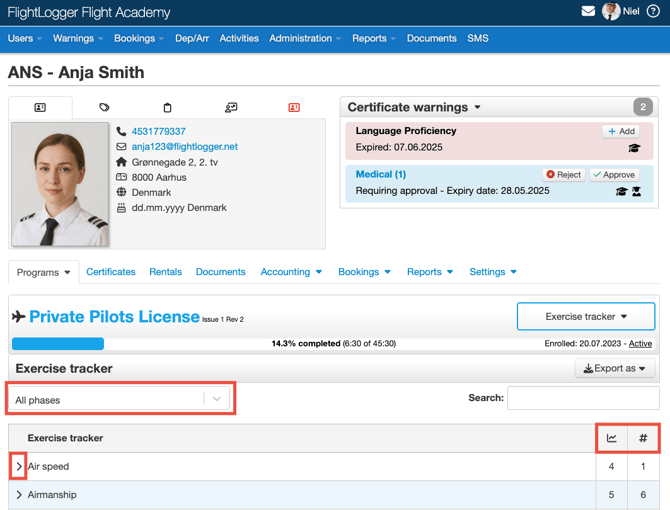Open the All phases dropdown
Viewport: 670px width, 510px height.
click(119, 399)
